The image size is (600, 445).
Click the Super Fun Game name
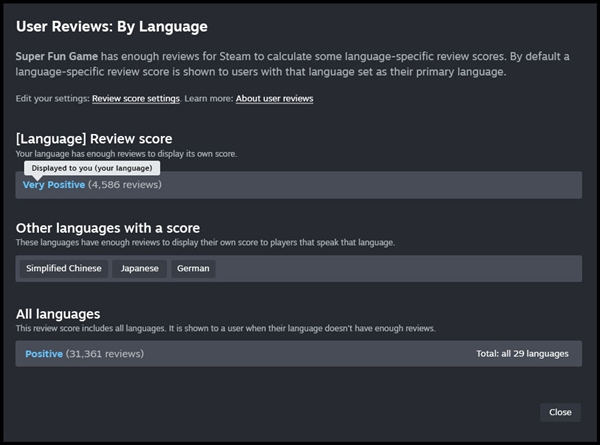point(57,56)
